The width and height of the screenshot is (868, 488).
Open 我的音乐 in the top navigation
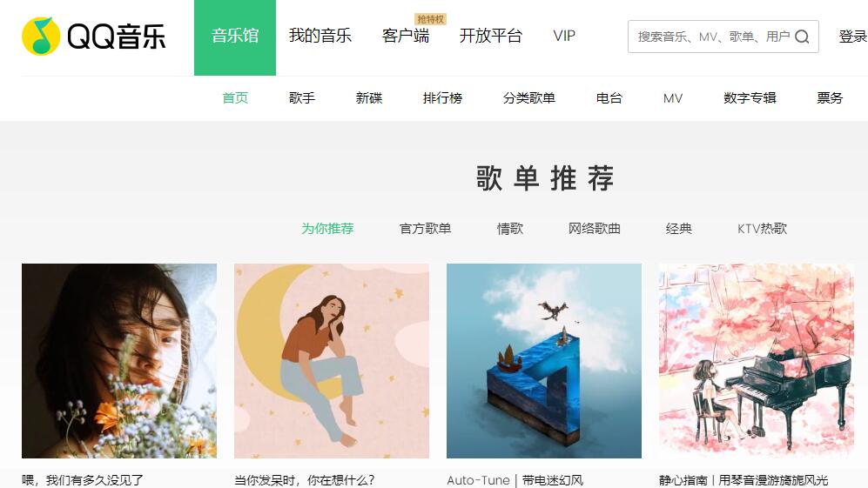(320, 36)
